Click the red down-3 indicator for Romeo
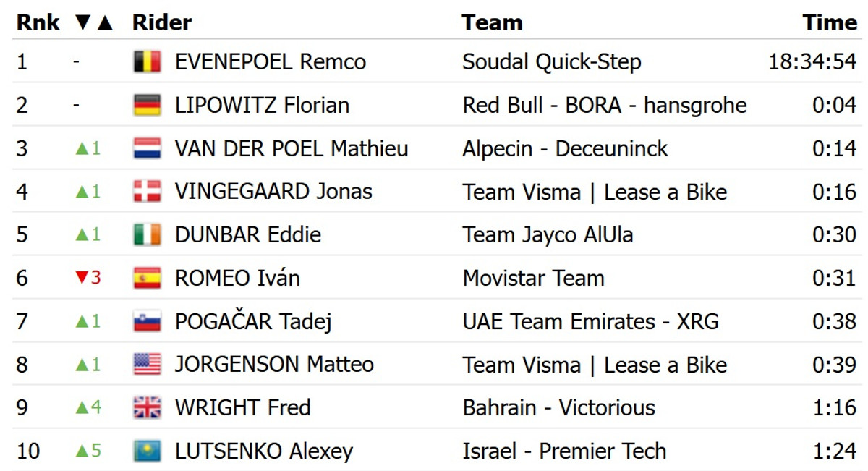868x471 pixels. pyautogui.click(x=88, y=278)
